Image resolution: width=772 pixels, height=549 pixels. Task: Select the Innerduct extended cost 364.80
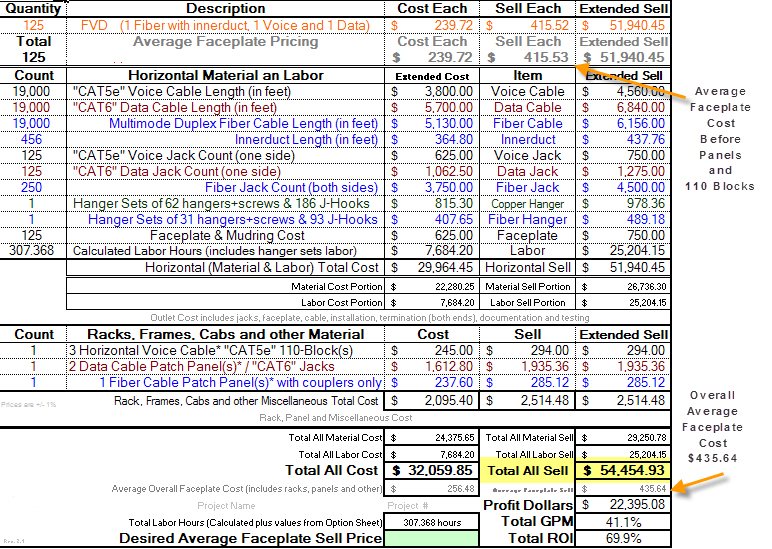point(431,139)
